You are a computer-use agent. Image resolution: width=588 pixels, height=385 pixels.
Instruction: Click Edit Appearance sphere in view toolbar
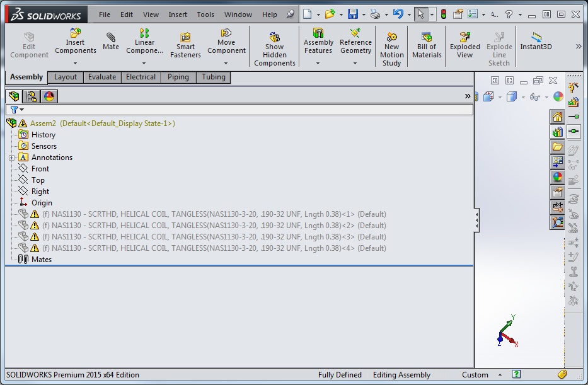pyautogui.click(x=558, y=96)
